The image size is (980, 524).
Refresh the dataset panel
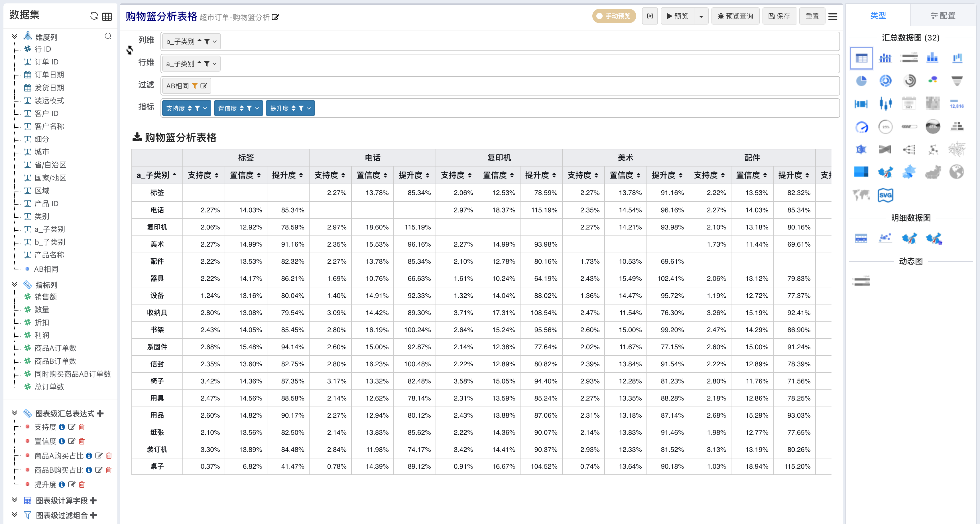point(94,16)
